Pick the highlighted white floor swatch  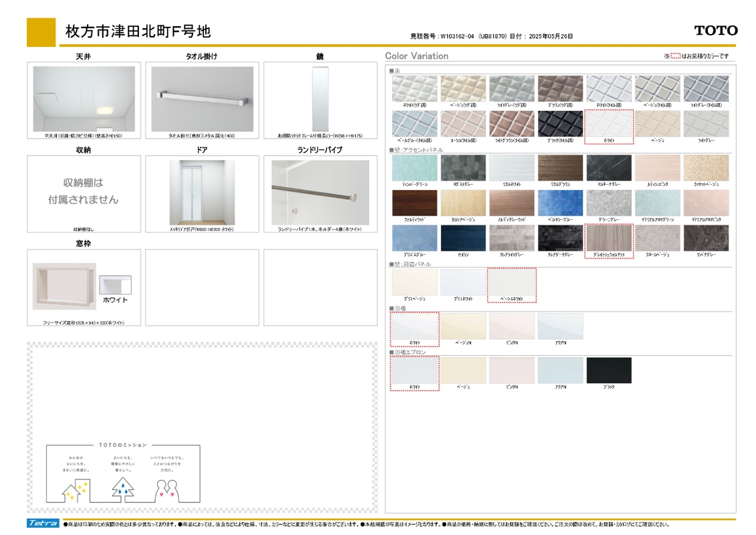point(608,124)
